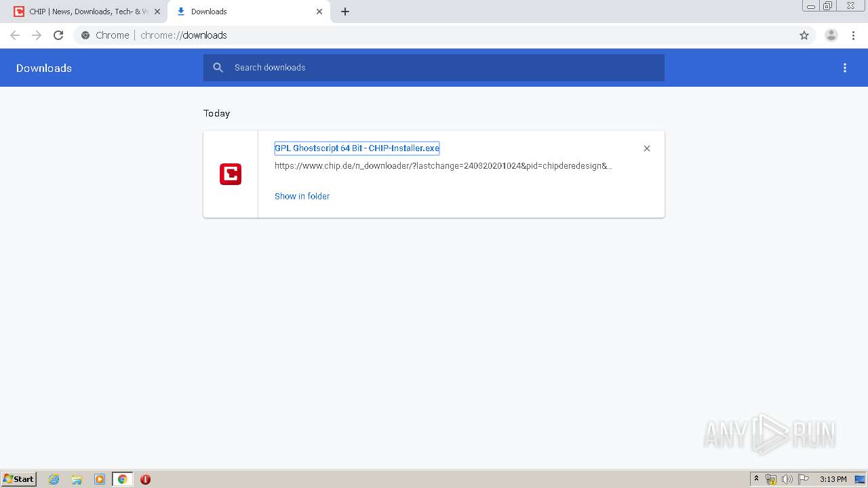The width and height of the screenshot is (868, 488).
Task: Open the Windows Start menu
Action: 19,479
